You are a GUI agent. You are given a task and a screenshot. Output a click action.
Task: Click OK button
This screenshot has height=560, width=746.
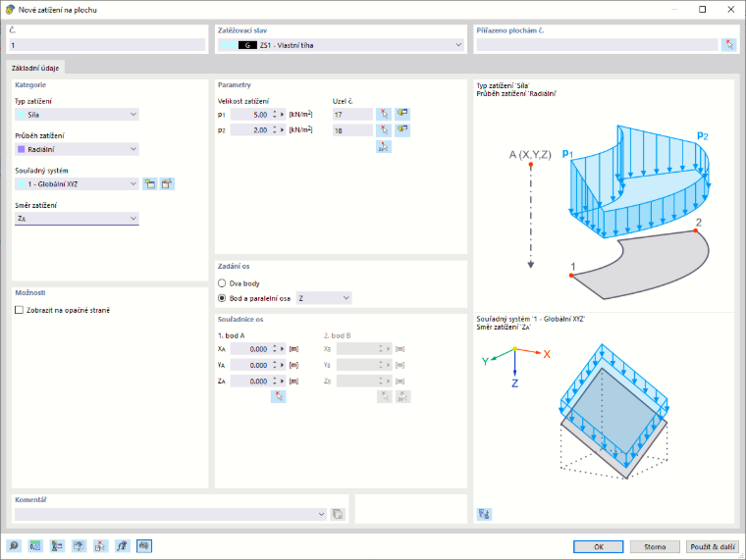click(x=598, y=546)
